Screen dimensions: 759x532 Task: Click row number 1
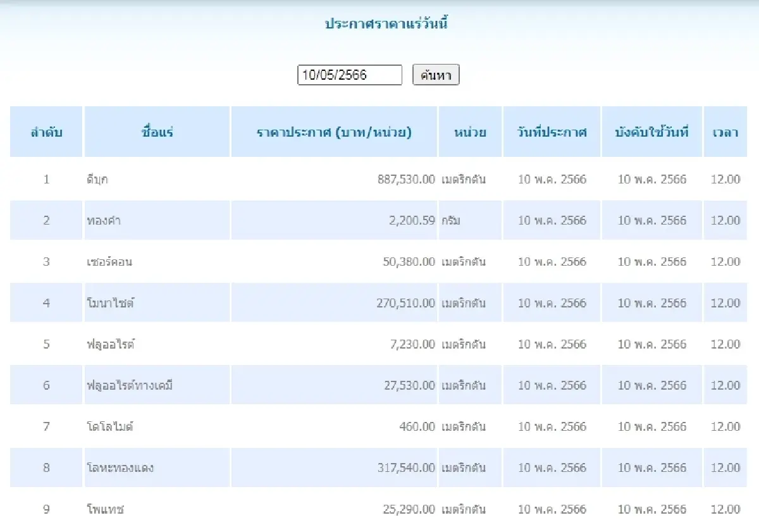(46, 180)
